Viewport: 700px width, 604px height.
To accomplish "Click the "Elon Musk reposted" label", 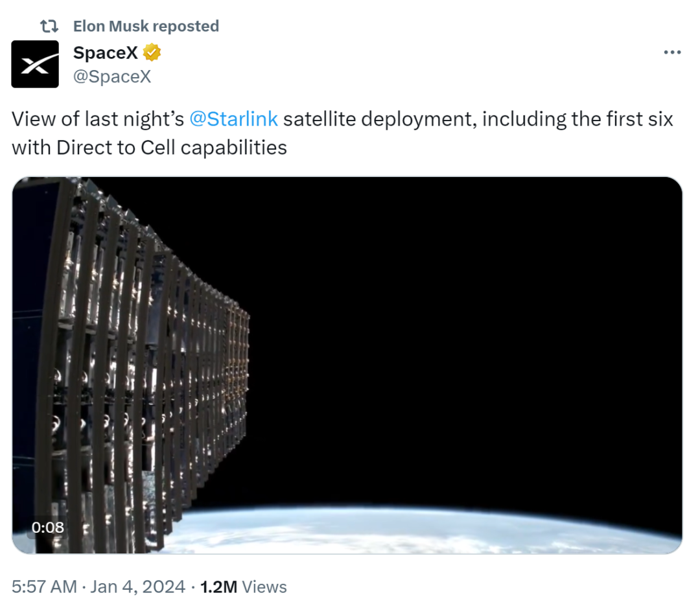I will click(x=146, y=26).
